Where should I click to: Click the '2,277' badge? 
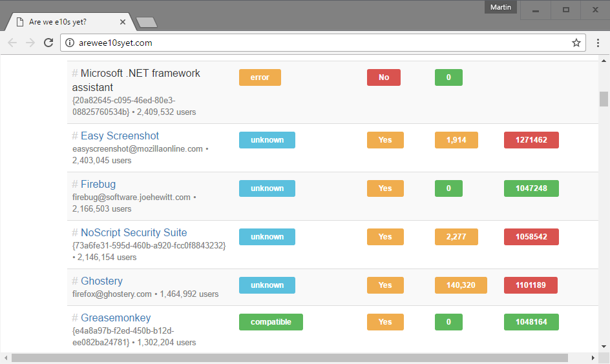point(456,237)
